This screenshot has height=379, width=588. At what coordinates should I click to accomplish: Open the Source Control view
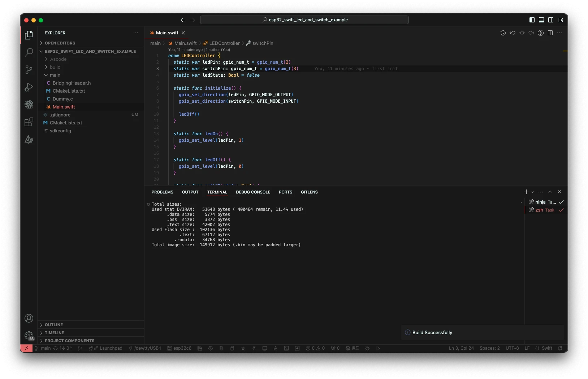[29, 70]
